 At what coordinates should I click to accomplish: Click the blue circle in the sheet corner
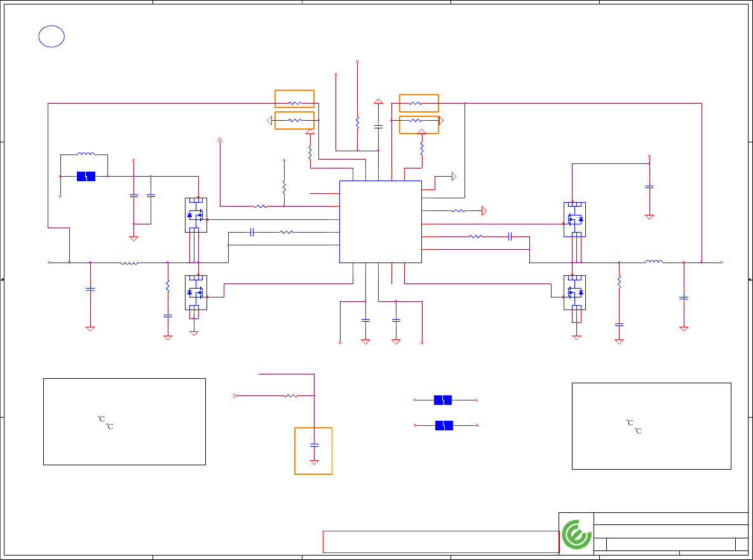coord(51,36)
